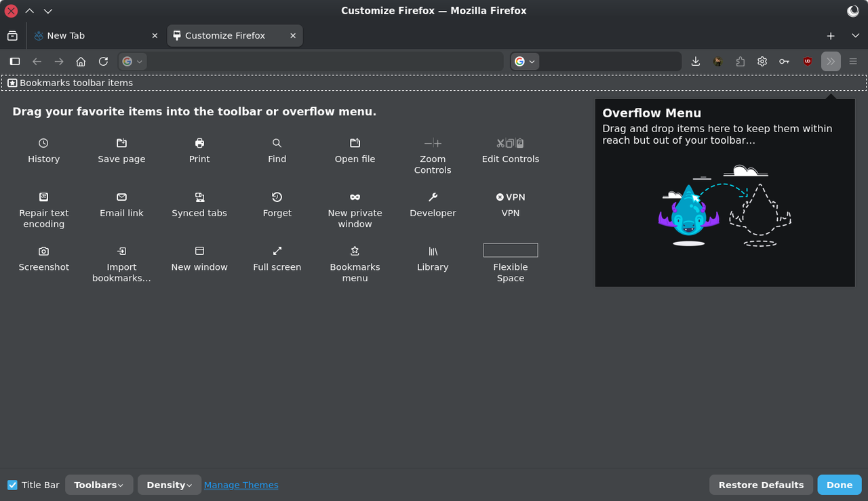The image size is (868, 501).
Task: Expand the search box Google engine dropdown
Action: (x=525, y=62)
